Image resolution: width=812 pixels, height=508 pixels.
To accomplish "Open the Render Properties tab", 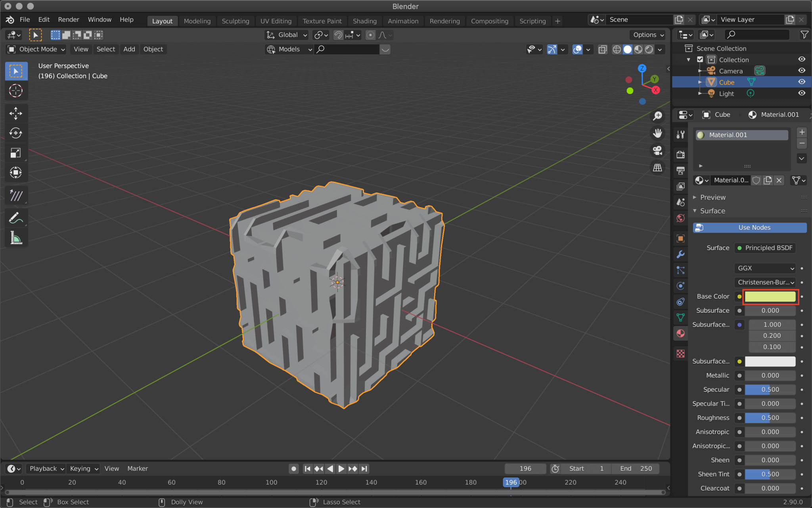I will 680,154.
